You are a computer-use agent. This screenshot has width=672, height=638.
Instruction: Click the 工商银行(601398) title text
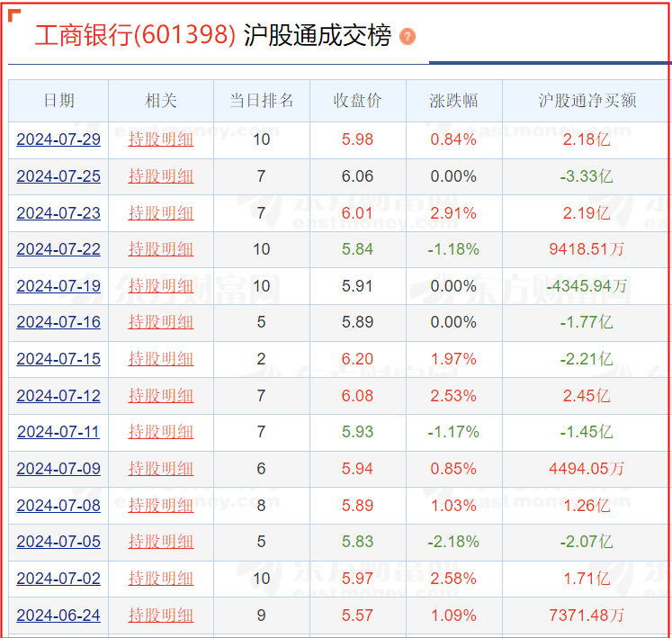tap(135, 35)
